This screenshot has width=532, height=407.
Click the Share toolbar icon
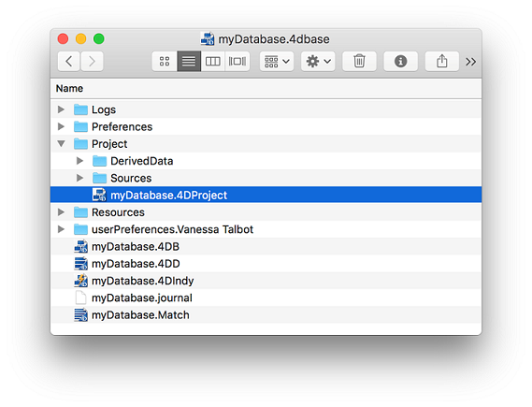click(x=441, y=62)
